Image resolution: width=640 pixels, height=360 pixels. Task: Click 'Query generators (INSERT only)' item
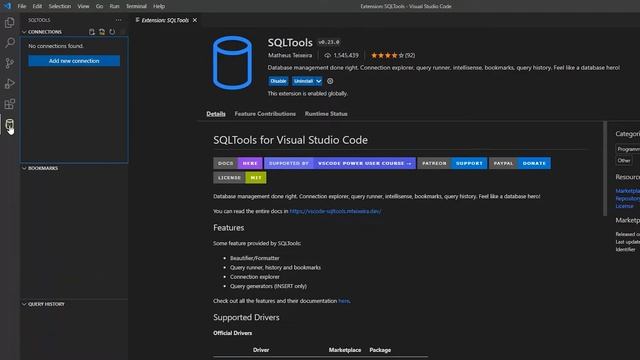point(268,286)
